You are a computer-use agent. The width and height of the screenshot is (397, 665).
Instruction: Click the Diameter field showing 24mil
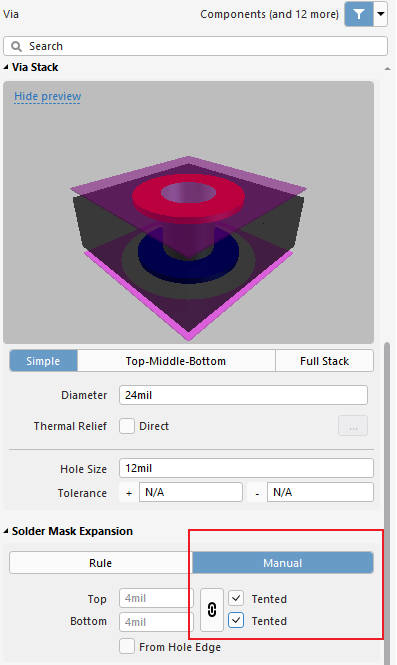coord(243,395)
